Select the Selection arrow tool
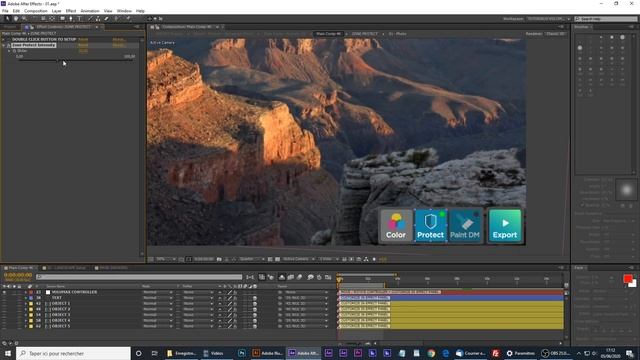Screen dimensions: 640x360 coord(7,18)
